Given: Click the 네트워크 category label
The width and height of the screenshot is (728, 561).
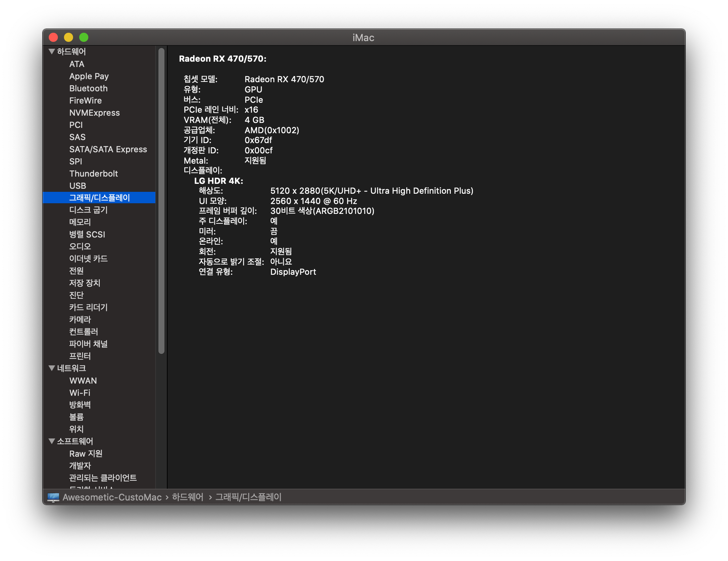Looking at the screenshot, I should [71, 368].
